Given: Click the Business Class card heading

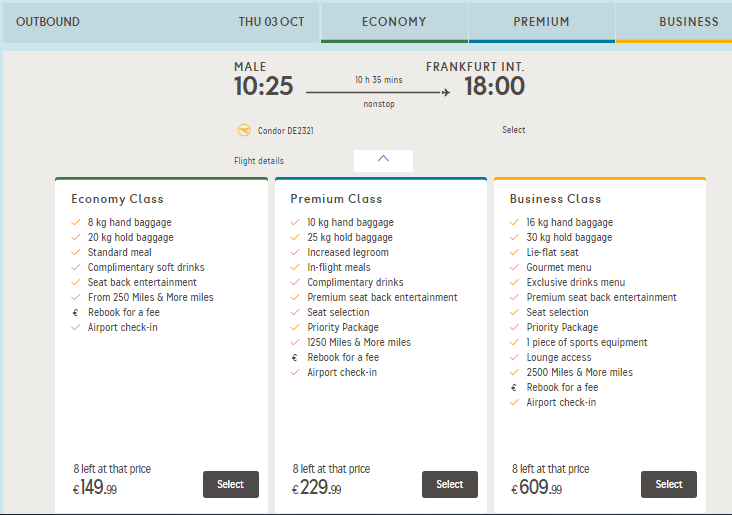Looking at the screenshot, I should tap(556, 199).
